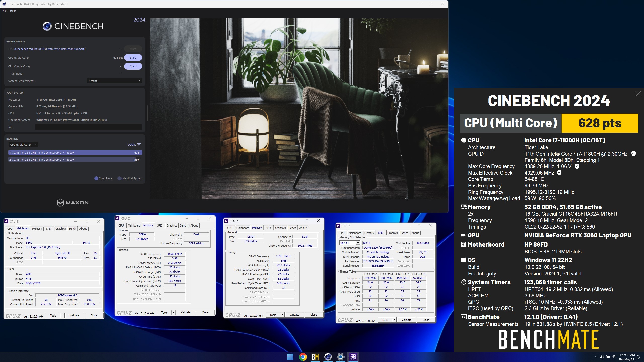The image size is (644, 362).
Task: Switch to CPU tab in CPU-Z Mainboard window
Action: pos(10,229)
